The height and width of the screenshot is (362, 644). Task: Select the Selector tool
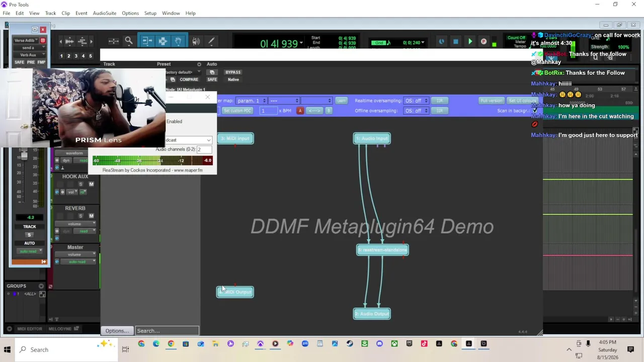pos(163,41)
